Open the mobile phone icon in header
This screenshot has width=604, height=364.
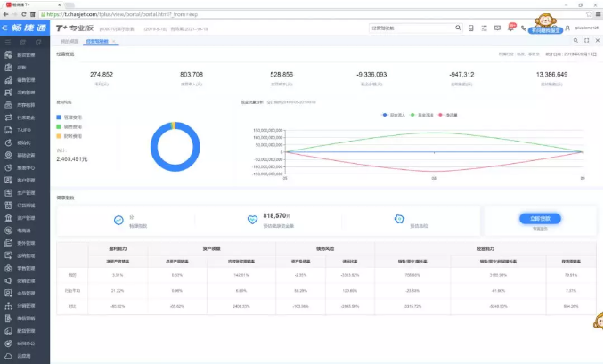pos(470,28)
